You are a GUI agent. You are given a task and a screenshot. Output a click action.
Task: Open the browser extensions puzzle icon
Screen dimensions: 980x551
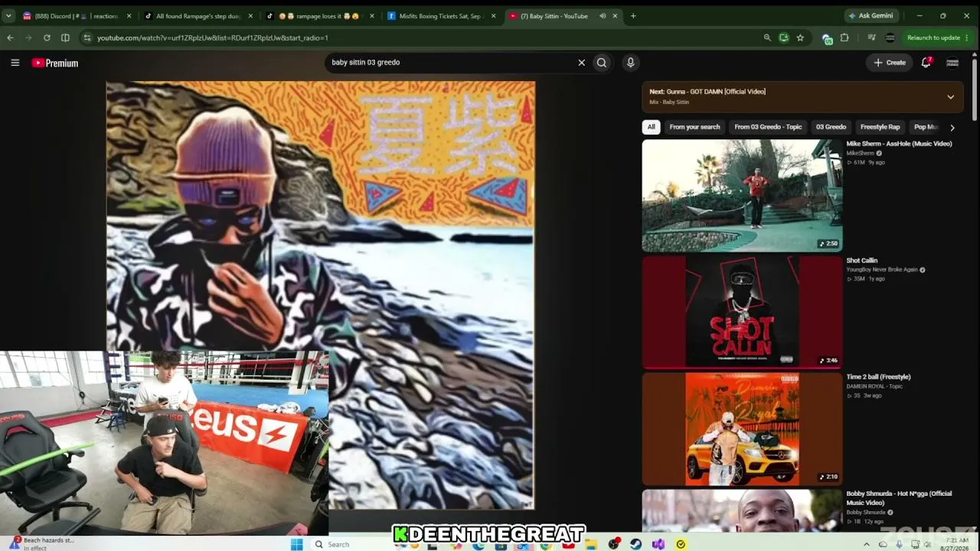coord(844,37)
